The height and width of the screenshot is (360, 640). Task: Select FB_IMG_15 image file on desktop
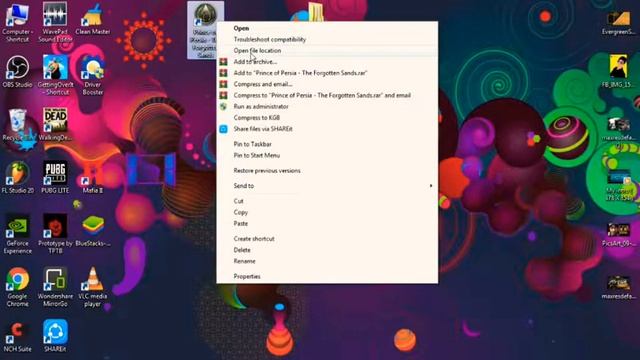(x=618, y=72)
